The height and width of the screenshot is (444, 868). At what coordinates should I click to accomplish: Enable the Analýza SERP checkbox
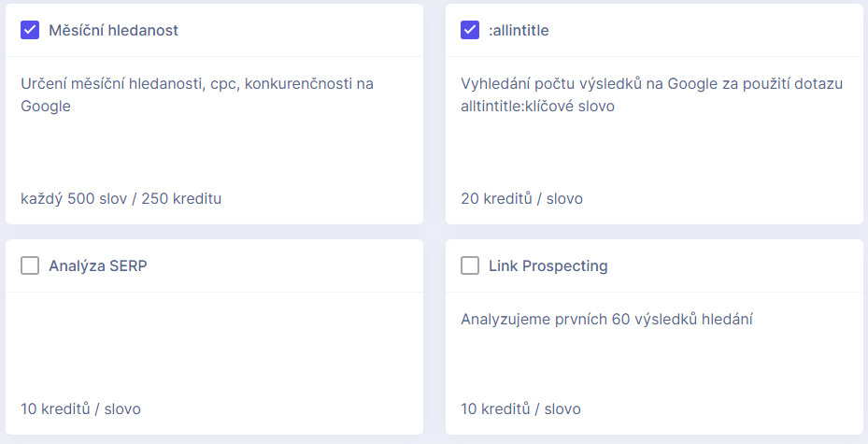(30, 265)
